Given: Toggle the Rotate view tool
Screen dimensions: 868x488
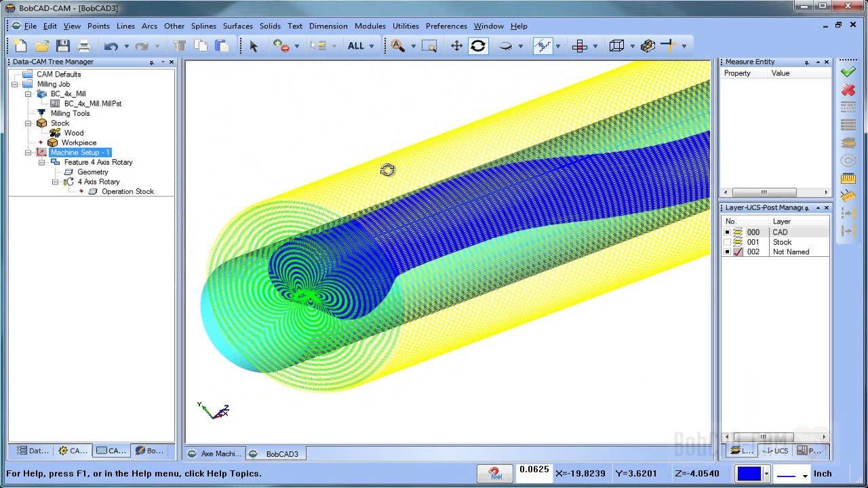Looking at the screenshot, I should point(478,46).
